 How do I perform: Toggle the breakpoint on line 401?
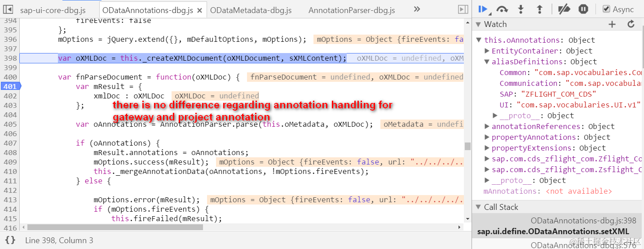(x=9, y=86)
